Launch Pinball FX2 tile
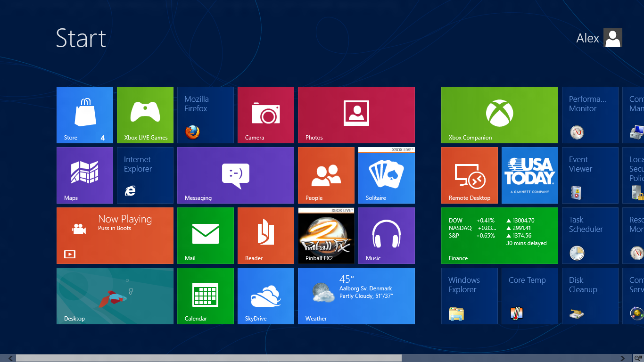The width and height of the screenshot is (644, 362). pos(326,236)
